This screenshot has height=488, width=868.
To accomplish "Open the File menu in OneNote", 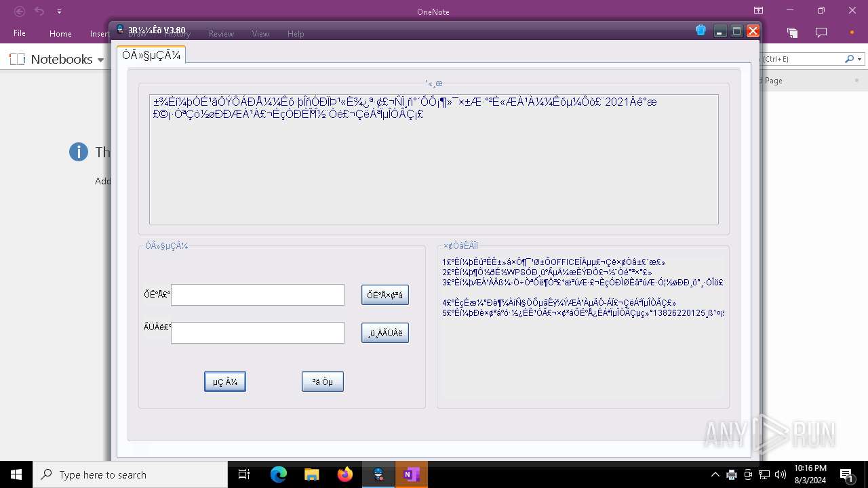I will [x=20, y=33].
